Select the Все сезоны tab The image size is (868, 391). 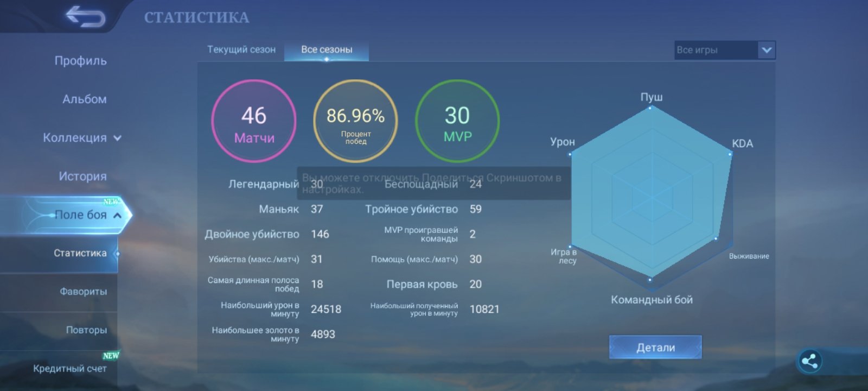click(327, 49)
